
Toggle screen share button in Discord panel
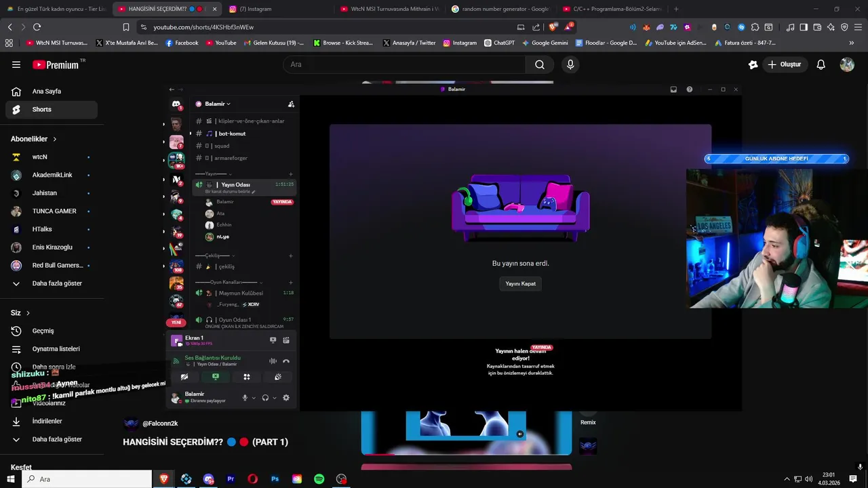(x=216, y=377)
